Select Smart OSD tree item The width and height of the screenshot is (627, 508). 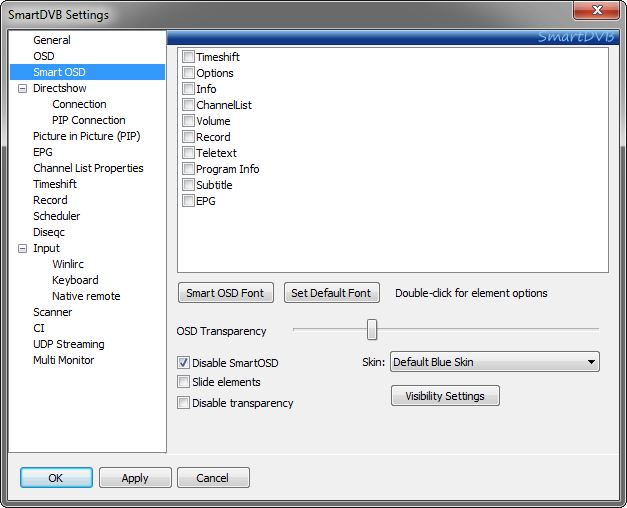click(x=59, y=72)
